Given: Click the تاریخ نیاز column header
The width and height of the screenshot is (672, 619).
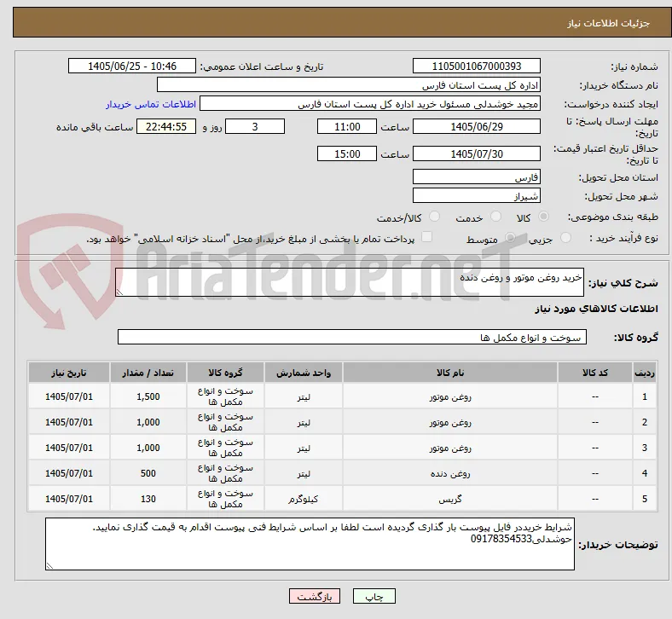Looking at the screenshot, I should tap(69, 373).
